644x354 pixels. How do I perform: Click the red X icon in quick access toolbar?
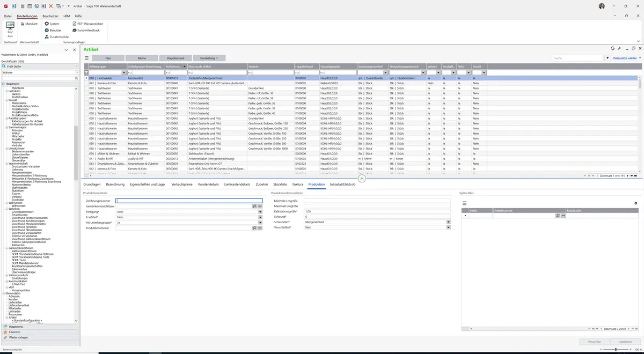click(50, 6)
